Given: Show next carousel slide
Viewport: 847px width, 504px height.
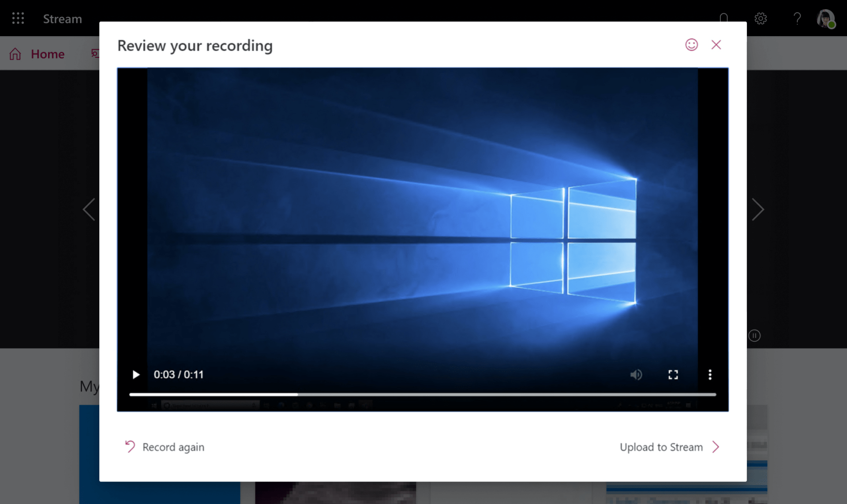Looking at the screenshot, I should [x=757, y=209].
